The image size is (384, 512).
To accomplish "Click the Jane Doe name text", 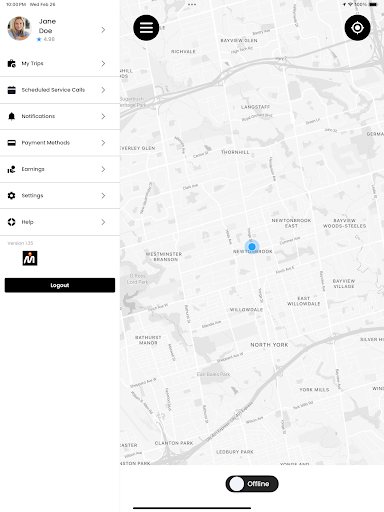I will point(47,26).
